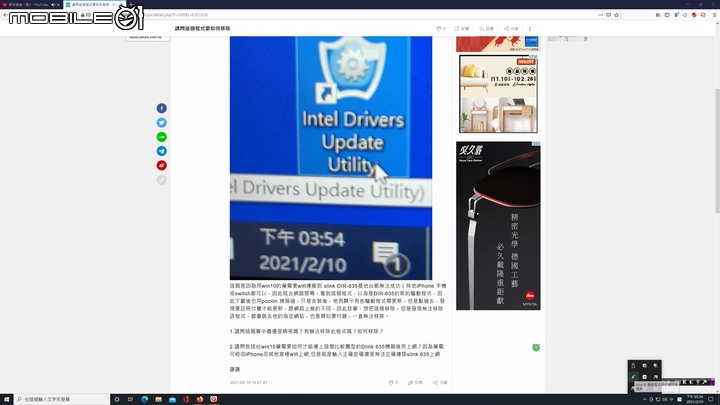Screen dimensions: 720x405
Task: Open the Windows notification center icon
Action: pyautogui.click(x=711, y=399)
